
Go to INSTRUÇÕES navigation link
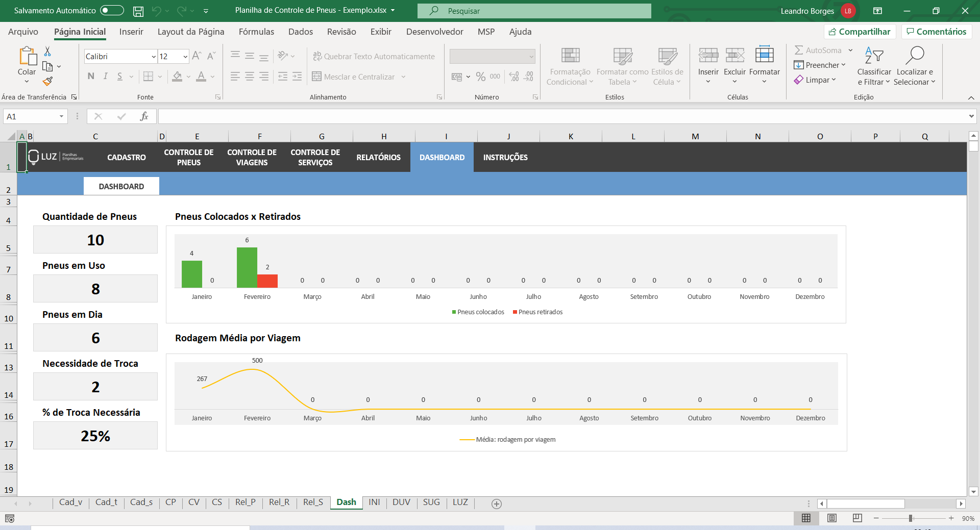(505, 157)
